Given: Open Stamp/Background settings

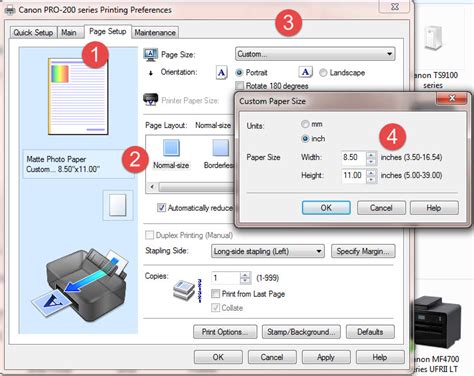Looking at the screenshot, I should pos(301,332).
